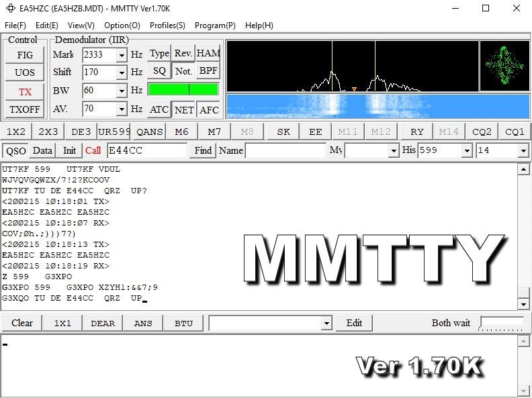Screen dimensions: 532x398
Task: Click the green squelch level indicator
Action: (183, 90)
